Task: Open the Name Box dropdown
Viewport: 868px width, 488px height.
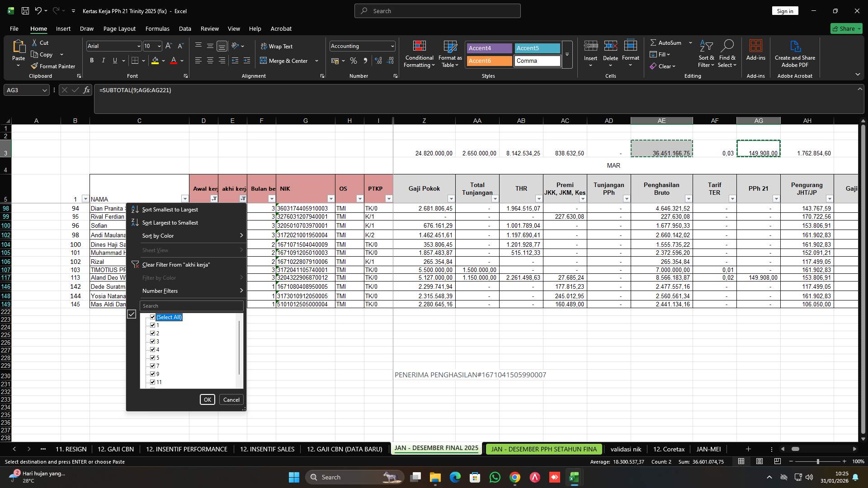Action: pos(44,90)
